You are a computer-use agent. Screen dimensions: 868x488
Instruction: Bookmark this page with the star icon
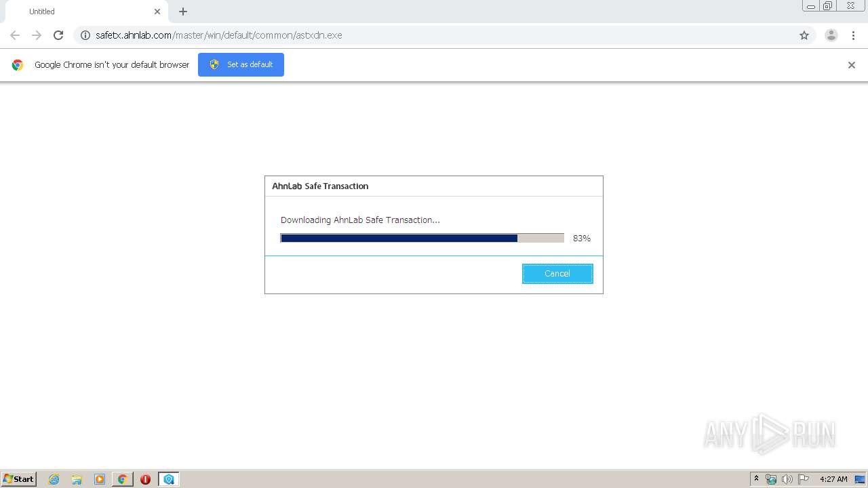(804, 35)
